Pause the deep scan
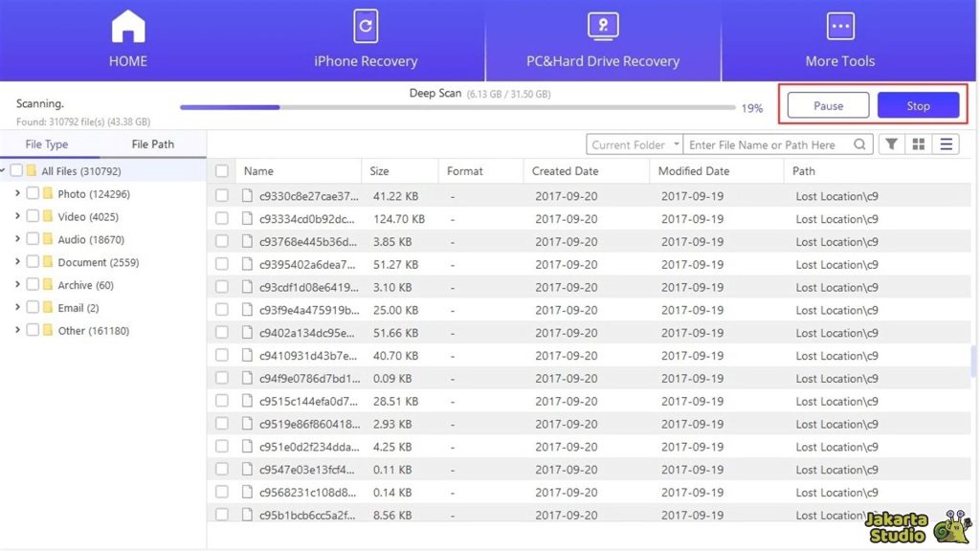This screenshot has width=980, height=551. (827, 105)
